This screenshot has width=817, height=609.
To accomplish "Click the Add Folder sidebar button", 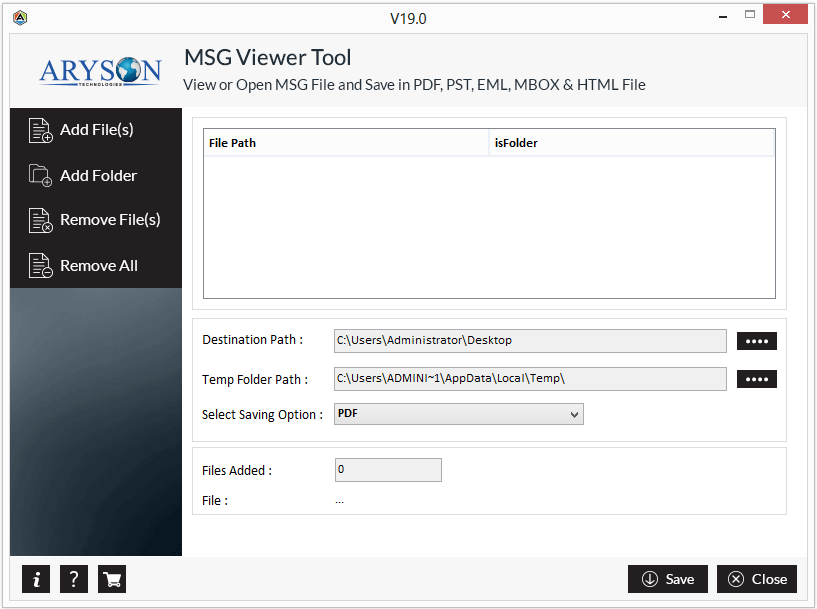I will (x=96, y=176).
